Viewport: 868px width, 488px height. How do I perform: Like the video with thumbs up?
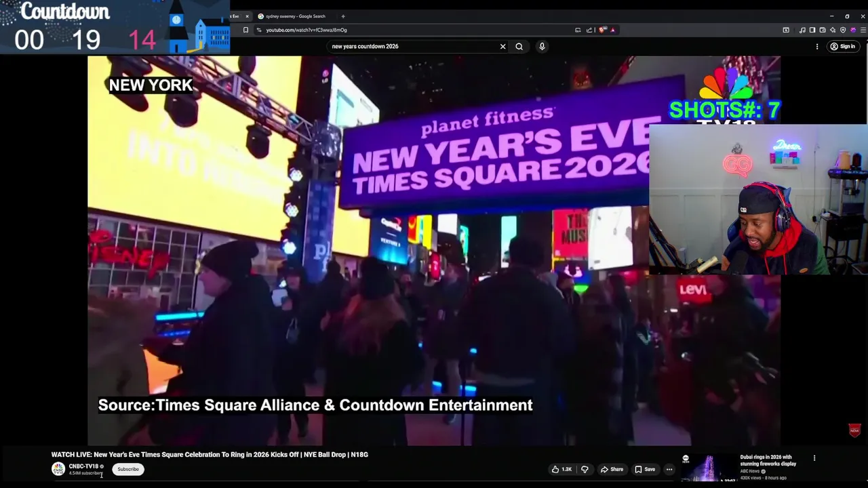(x=562, y=469)
